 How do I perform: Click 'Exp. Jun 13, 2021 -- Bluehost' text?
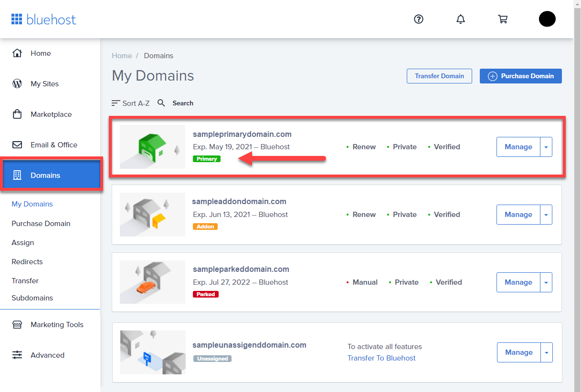(241, 215)
